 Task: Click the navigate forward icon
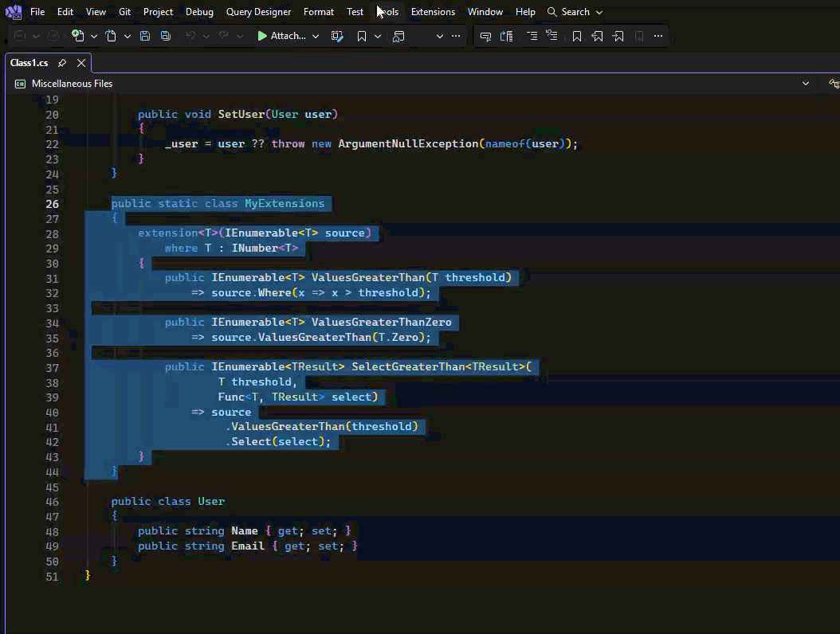(53, 36)
